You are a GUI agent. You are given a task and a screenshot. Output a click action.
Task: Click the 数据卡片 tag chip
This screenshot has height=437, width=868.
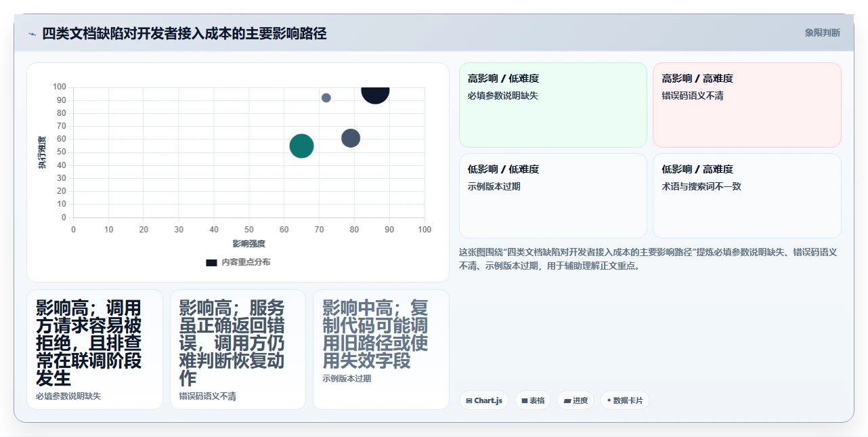[624, 400]
